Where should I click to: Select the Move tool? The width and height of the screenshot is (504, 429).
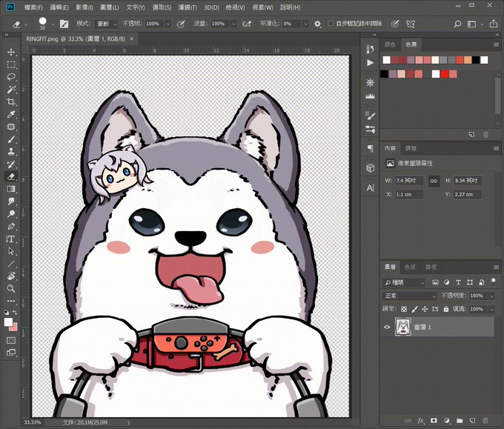coord(11,52)
